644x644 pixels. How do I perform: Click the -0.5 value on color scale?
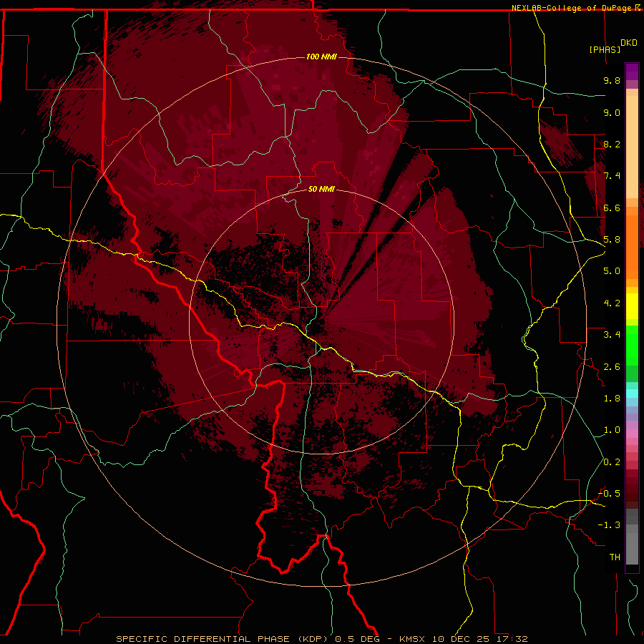pyautogui.click(x=609, y=494)
